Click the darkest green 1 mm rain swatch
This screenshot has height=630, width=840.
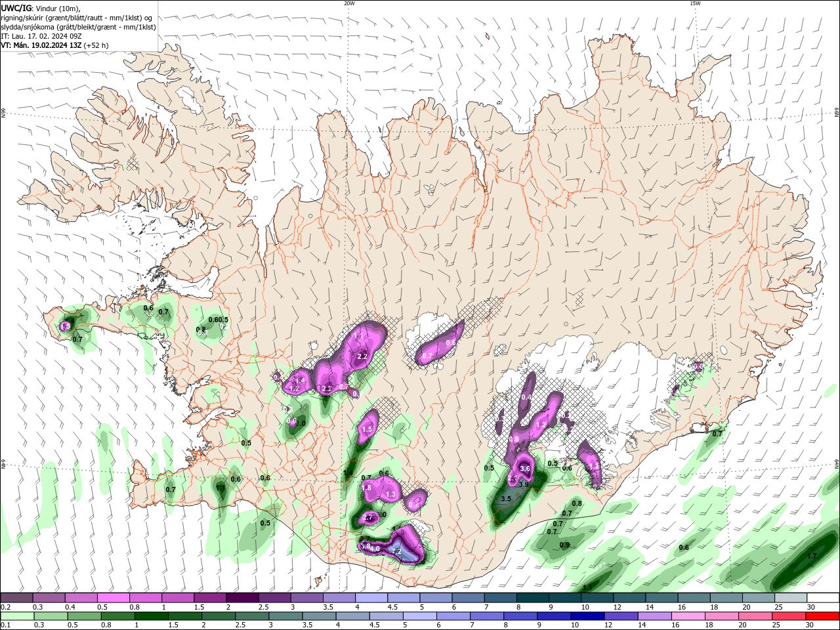coord(151,616)
